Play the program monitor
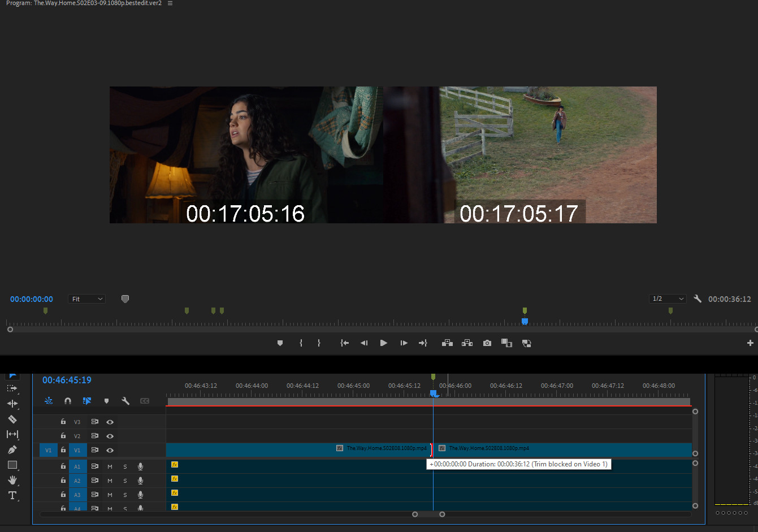 click(x=384, y=343)
